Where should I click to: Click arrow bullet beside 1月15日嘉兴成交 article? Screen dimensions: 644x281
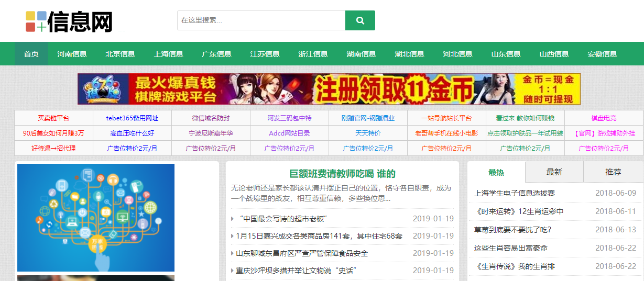point(232,237)
